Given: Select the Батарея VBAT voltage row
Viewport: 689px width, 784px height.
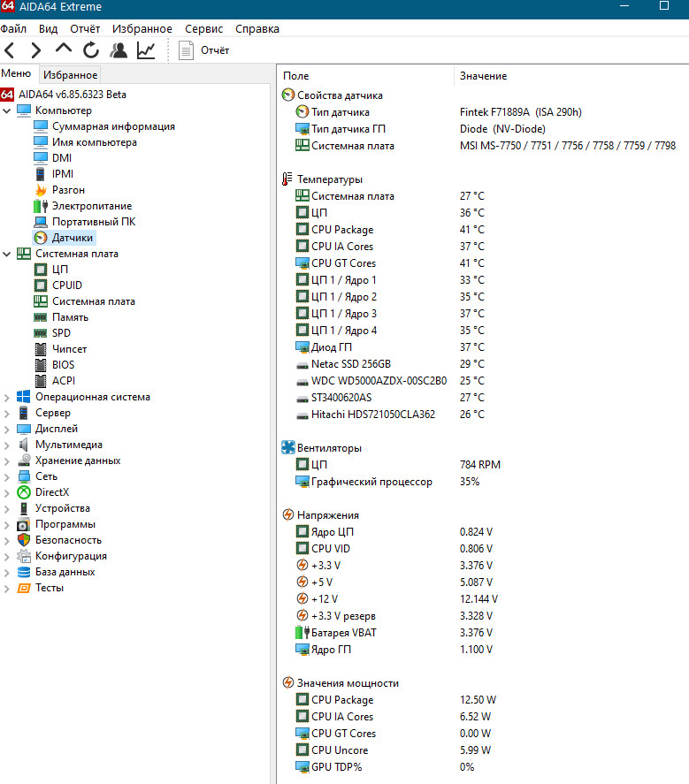Looking at the screenshot, I should 482,633.
